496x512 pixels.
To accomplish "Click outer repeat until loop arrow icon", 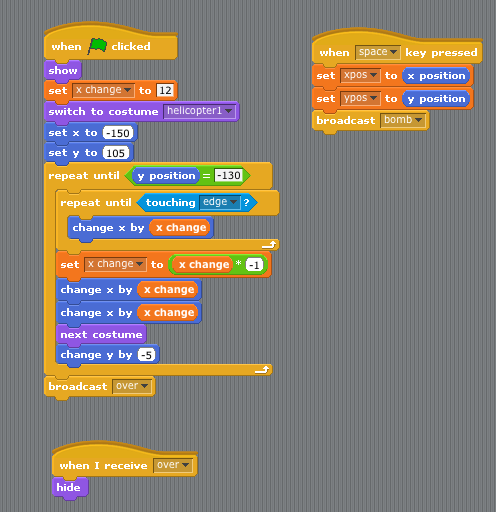I will click(262, 369).
